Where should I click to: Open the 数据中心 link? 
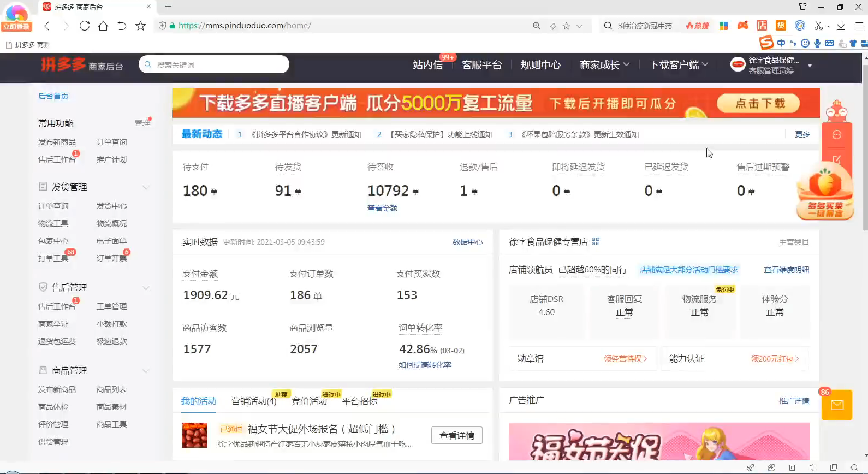(467, 242)
